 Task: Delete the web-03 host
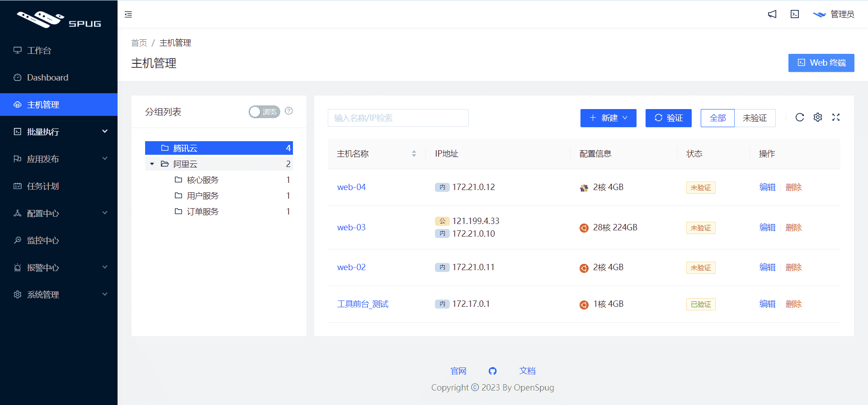[x=793, y=227]
